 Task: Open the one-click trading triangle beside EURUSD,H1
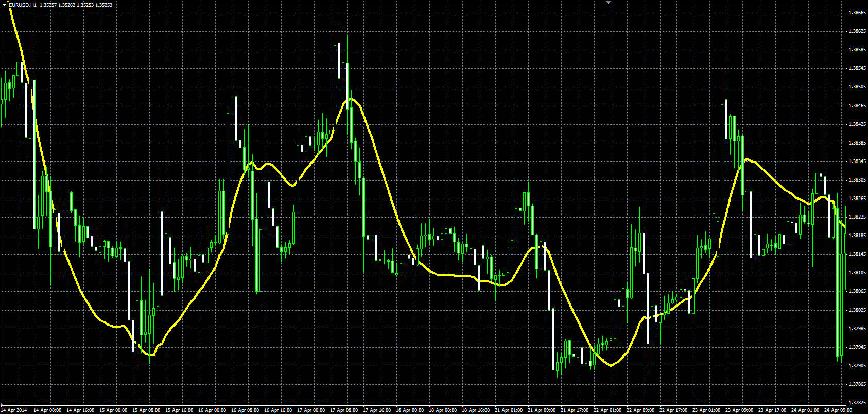click(4, 5)
